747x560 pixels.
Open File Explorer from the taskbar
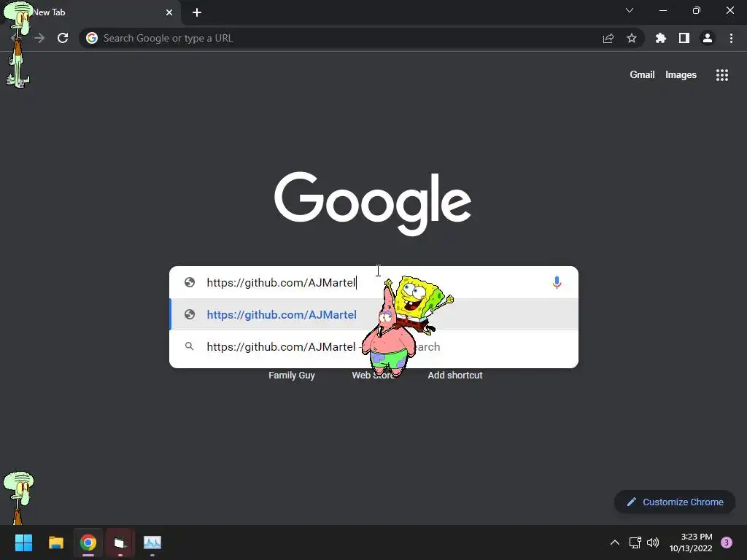pos(56,542)
